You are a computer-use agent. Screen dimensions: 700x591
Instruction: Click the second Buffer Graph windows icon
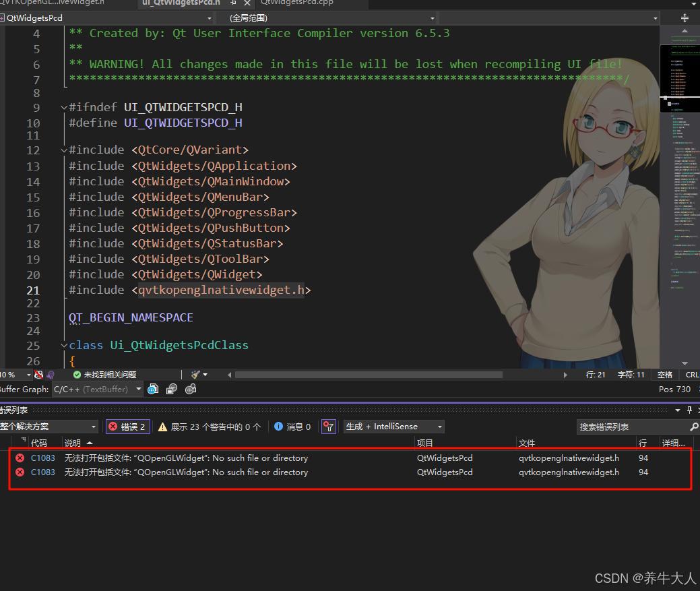(x=172, y=390)
